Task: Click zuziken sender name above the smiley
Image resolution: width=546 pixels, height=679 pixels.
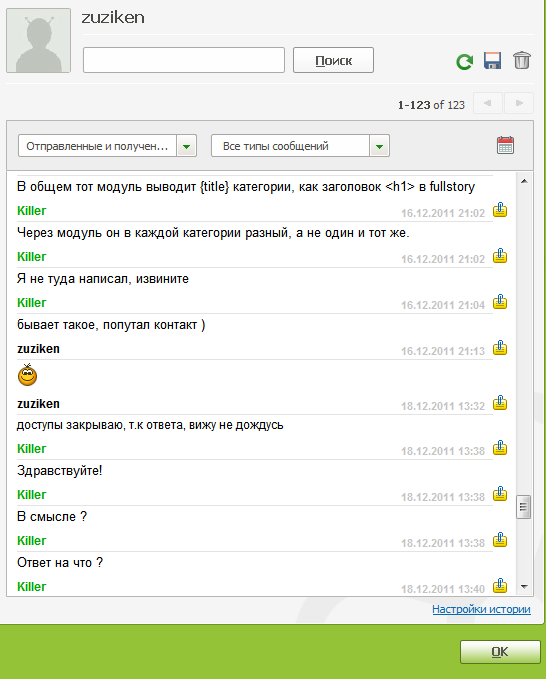Action: (x=39, y=349)
